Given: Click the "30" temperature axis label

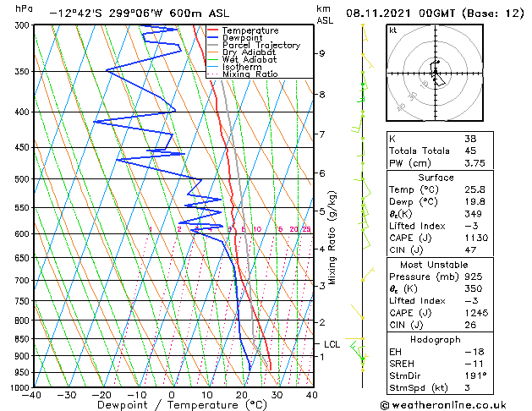Looking at the screenshot, I should point(277,395).
